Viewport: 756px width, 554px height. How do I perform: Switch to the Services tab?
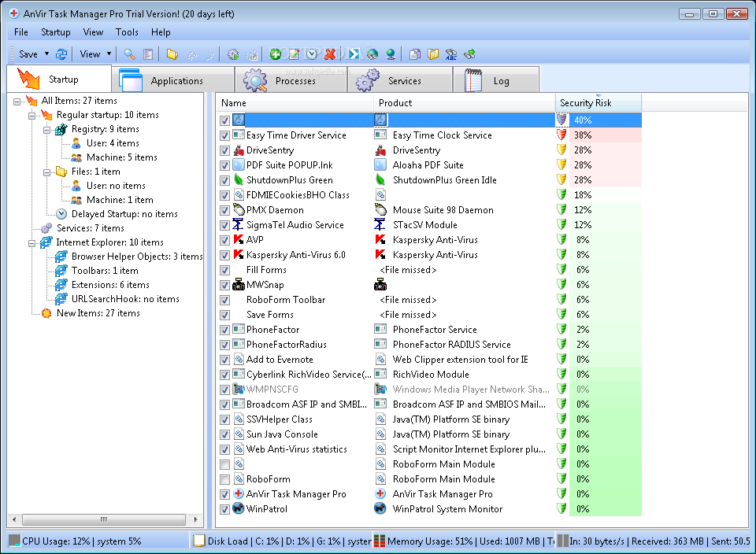pos(400,80)
